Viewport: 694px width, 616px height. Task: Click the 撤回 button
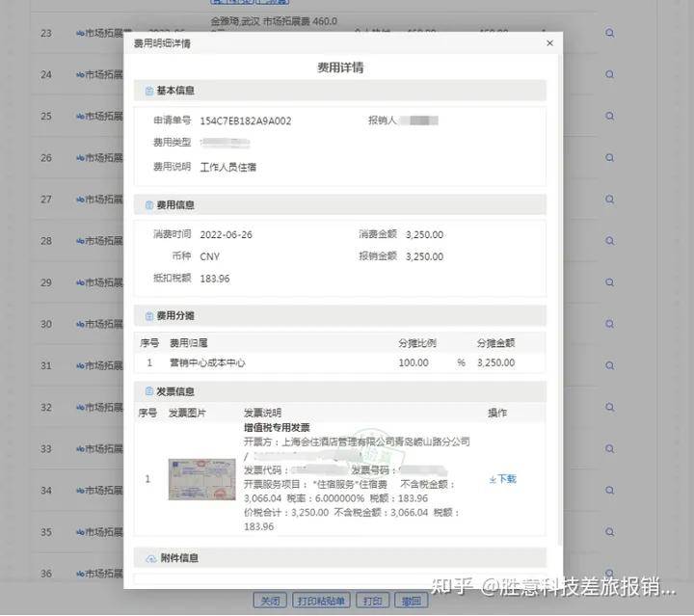[412, 601]
